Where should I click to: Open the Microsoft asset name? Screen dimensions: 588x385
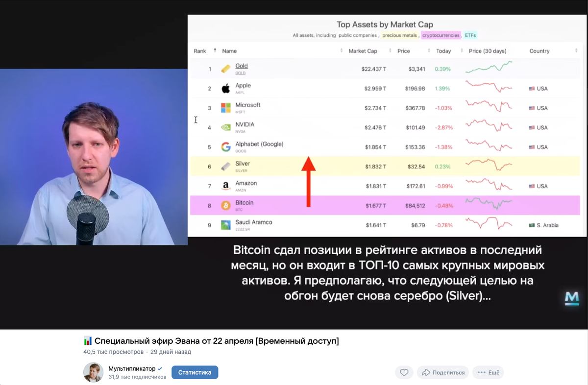tap(248, 105)
